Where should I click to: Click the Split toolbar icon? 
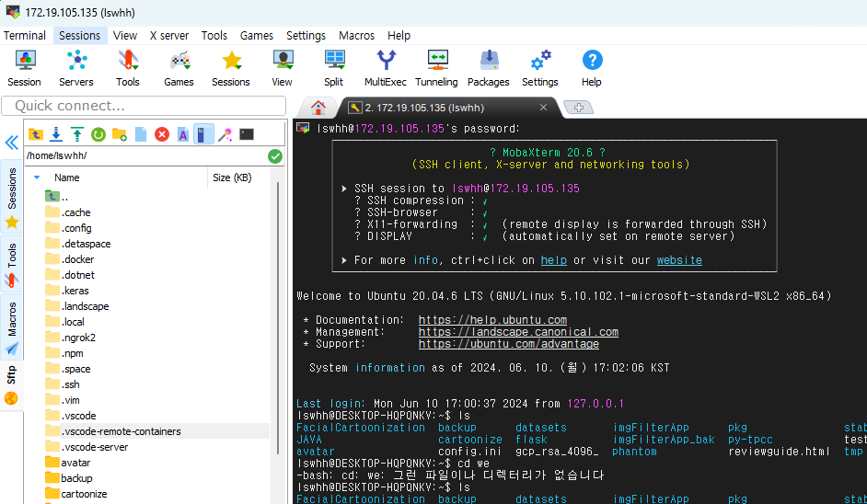click(x=334, y=68)
